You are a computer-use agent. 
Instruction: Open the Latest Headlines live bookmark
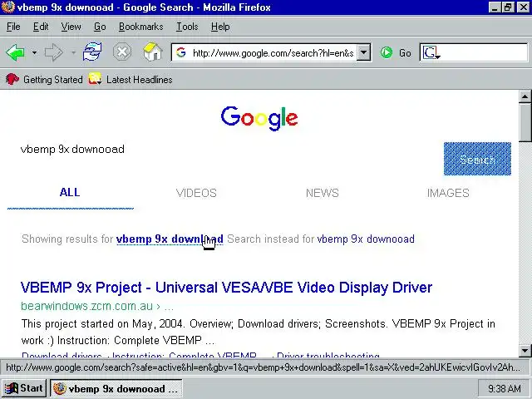(x=131, y=80)
